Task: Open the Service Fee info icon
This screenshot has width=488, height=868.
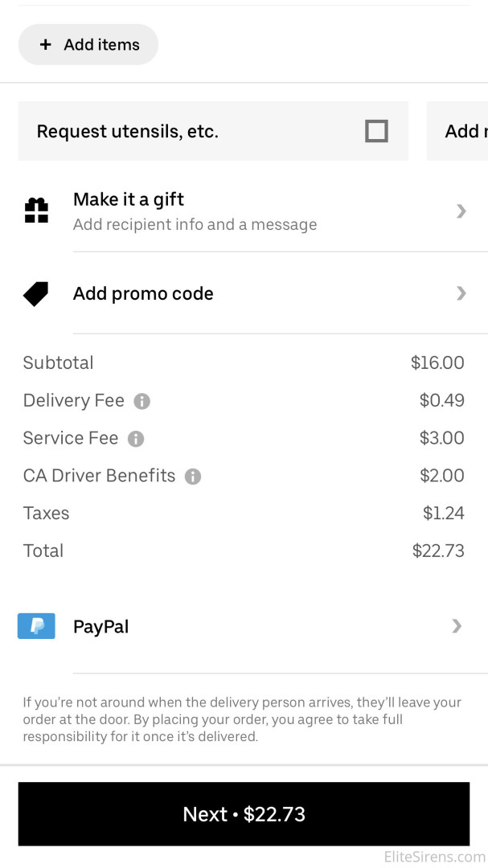Action: [136, 439]
